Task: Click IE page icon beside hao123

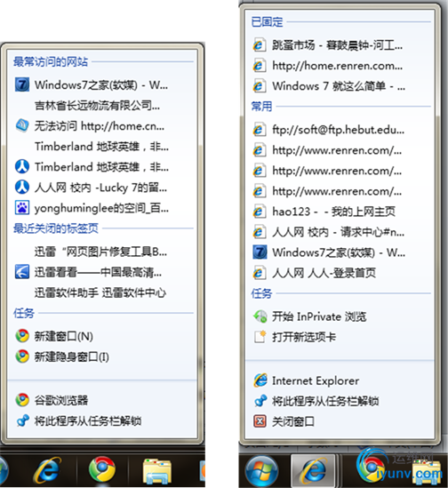Action: click(x=260, y=212)
